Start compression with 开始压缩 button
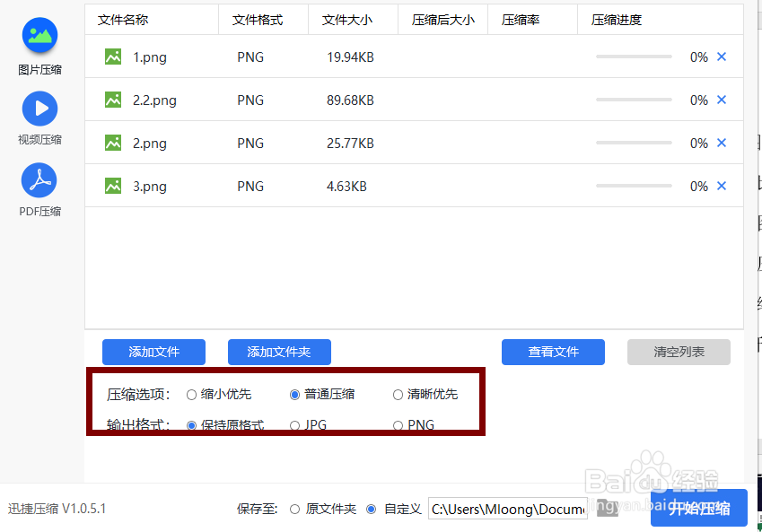 [699, 508]
